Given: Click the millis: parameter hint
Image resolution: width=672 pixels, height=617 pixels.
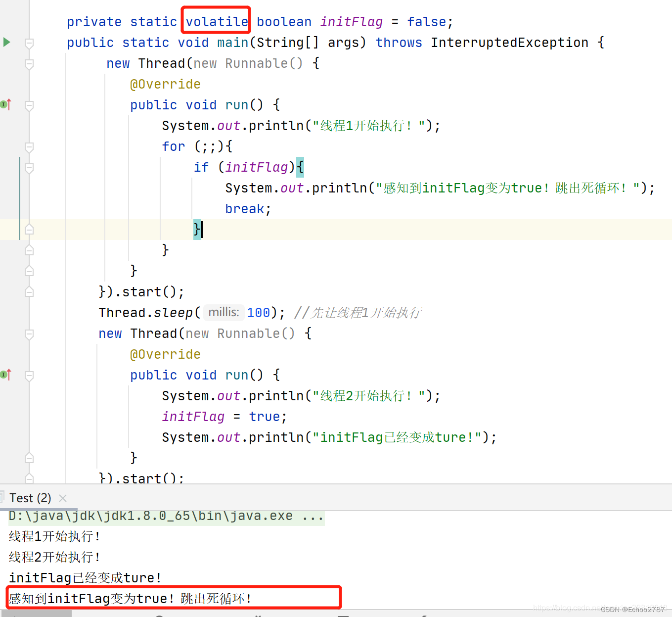Looking at the screenshot, I should pyautogui.click(x=224, y=312).
